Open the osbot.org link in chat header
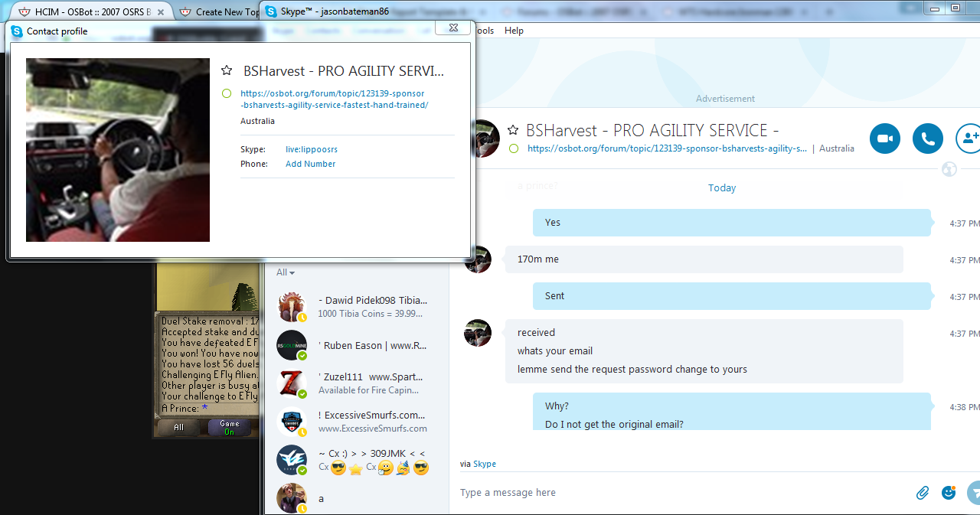Viewport: 980px width, 515px height. pos(667,148)
